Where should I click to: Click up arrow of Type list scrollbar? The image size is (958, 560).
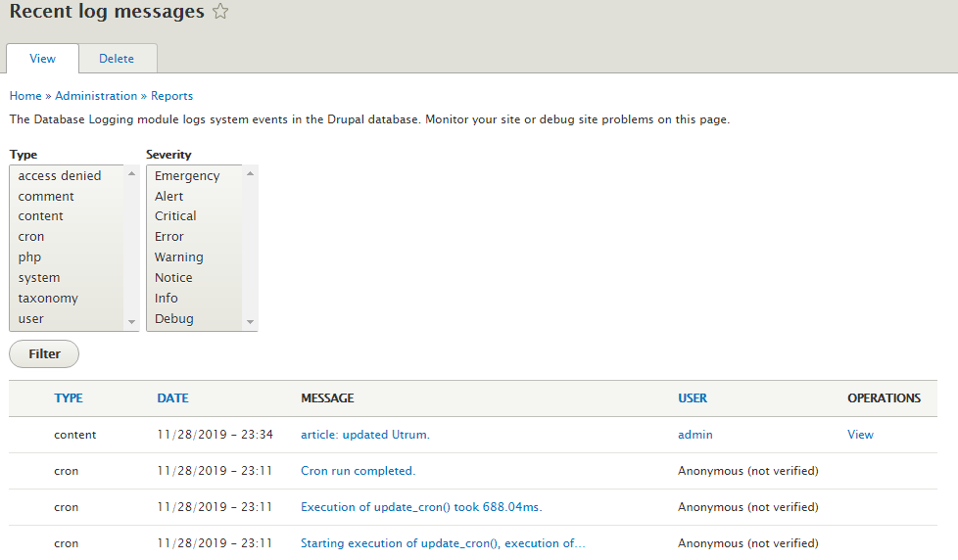(x=131, y=174)
